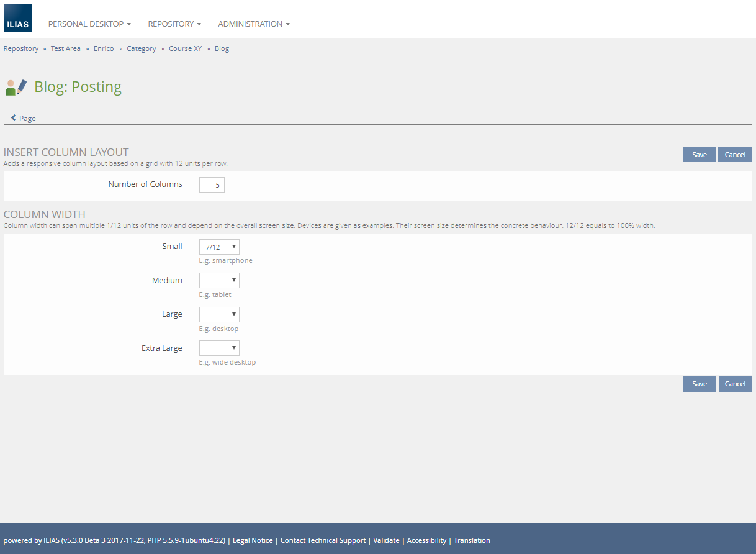
Task: Navigate to Course XY breadcrumb
Action: (x=185, y=48)
